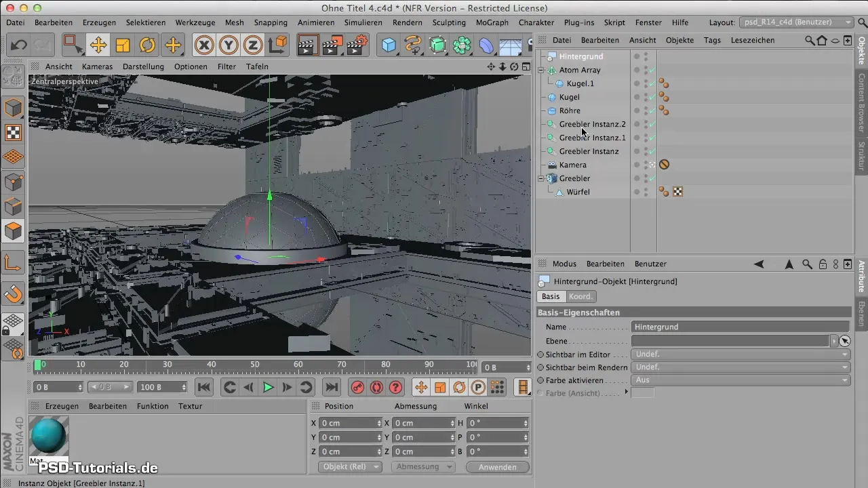Open the spline pen tools icon

(x=413, y=45)
